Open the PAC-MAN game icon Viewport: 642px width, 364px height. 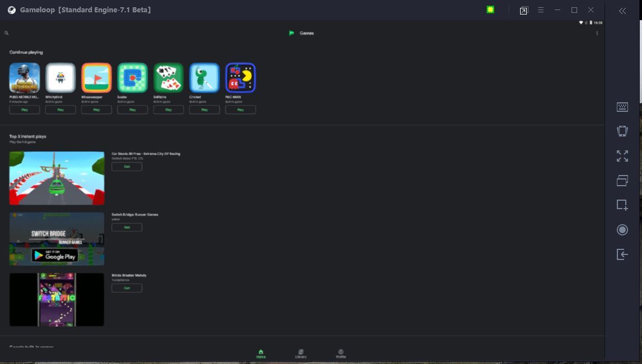tap(240, 78)
